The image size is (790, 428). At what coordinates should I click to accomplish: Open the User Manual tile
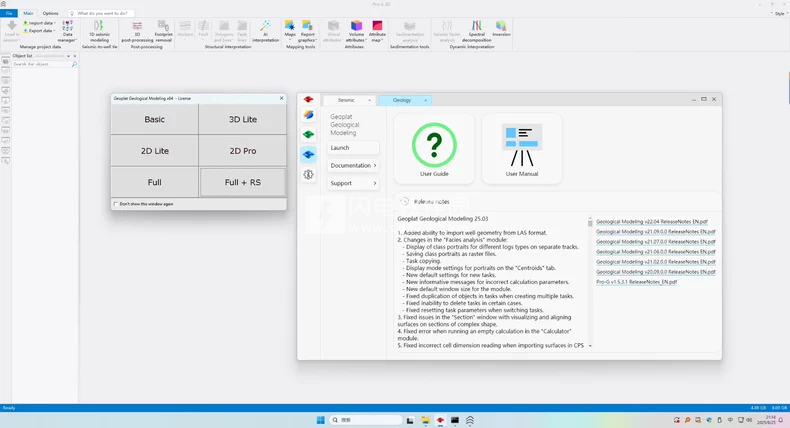(522, 148)
